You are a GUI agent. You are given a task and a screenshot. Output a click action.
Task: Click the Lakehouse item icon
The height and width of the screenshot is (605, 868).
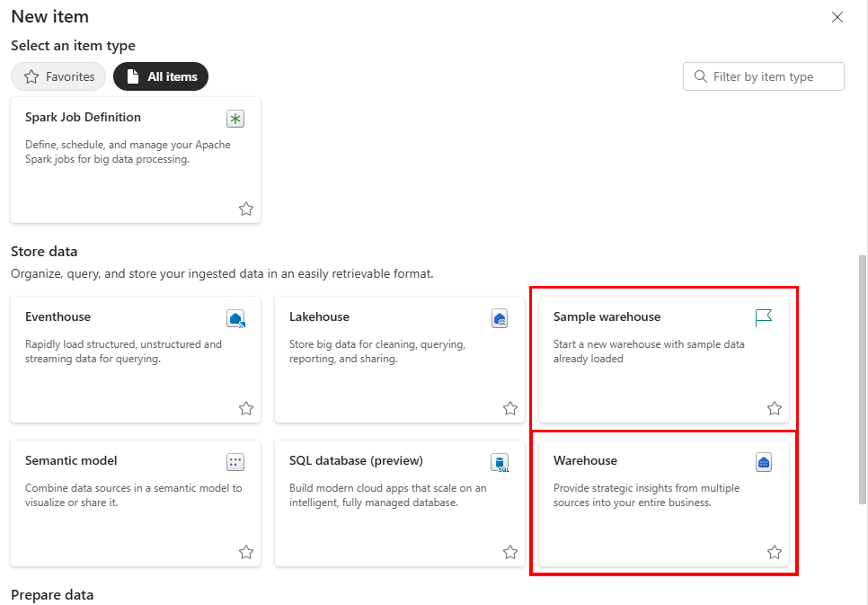click(500, 318)
